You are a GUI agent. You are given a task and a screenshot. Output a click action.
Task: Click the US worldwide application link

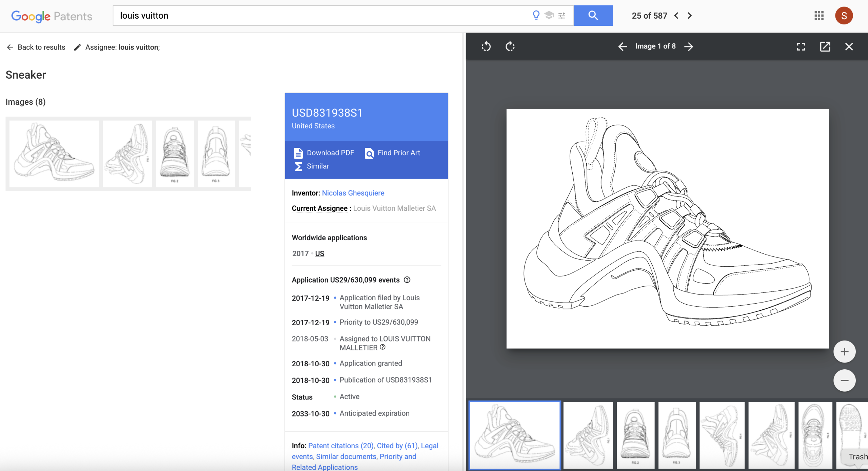pos(319,253)
